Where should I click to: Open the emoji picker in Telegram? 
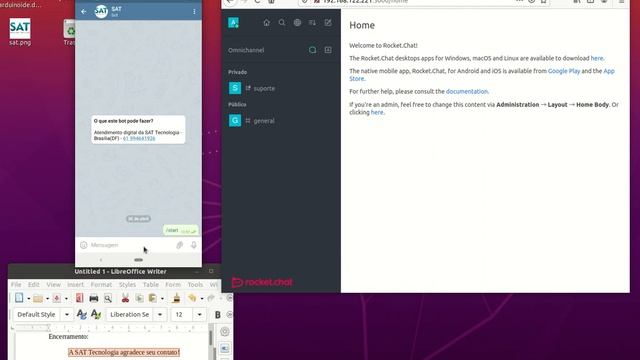click(84, 245)
